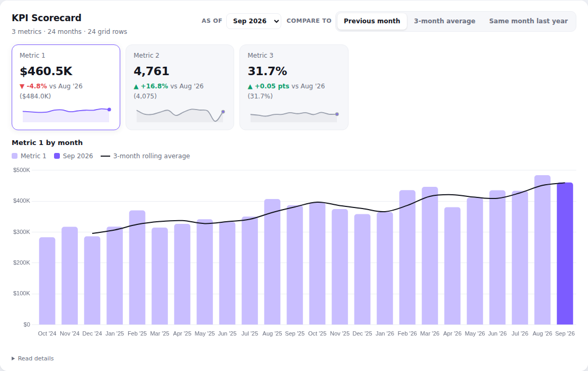Click the Aug '26 bar in chart

coord(542,250)
